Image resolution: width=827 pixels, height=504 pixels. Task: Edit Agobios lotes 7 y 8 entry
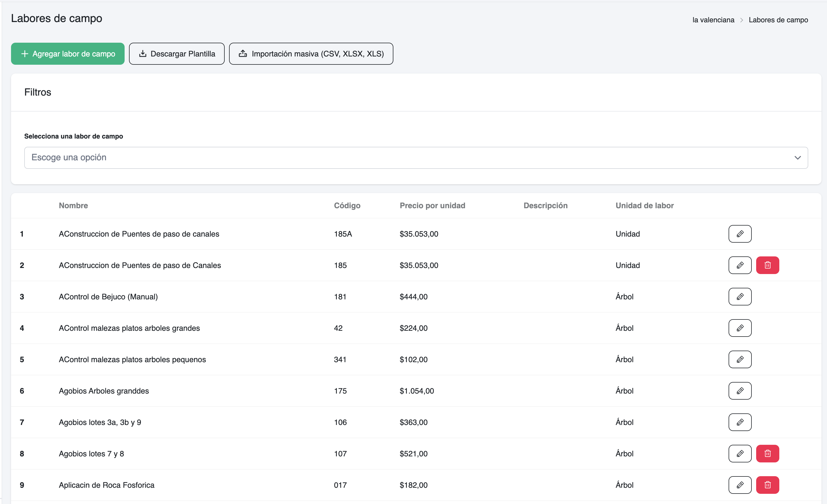(x=740, y=453)
